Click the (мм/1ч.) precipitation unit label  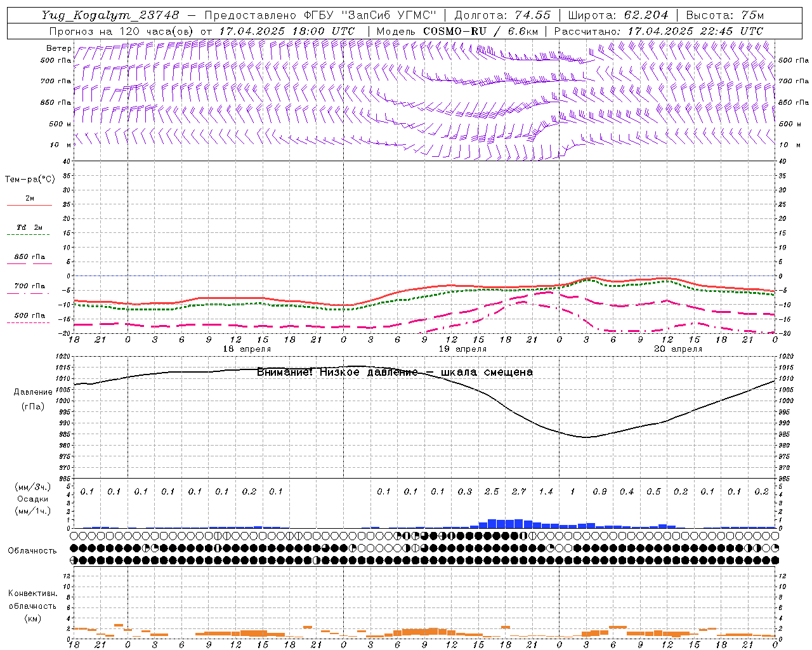point(32,511)
